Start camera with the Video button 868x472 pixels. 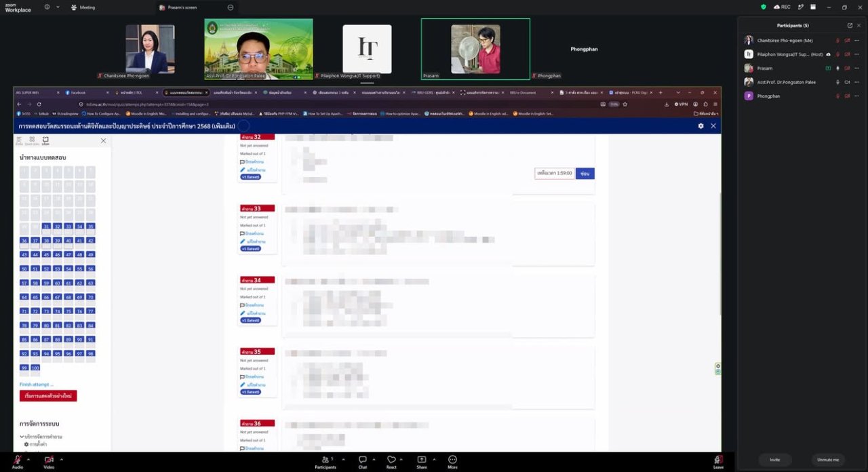point(49,461)
